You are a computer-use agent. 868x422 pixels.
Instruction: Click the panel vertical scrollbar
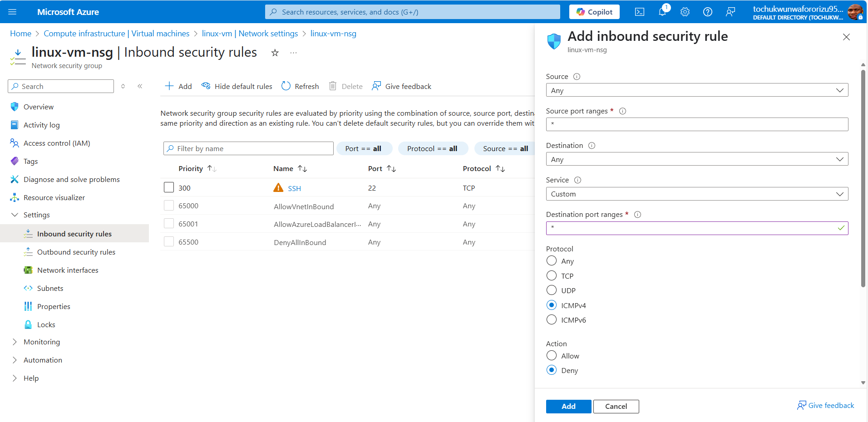point(863,178)
